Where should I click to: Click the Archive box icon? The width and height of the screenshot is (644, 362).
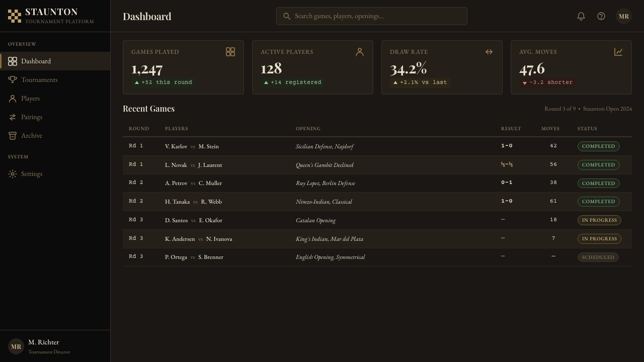pos(13,136)
